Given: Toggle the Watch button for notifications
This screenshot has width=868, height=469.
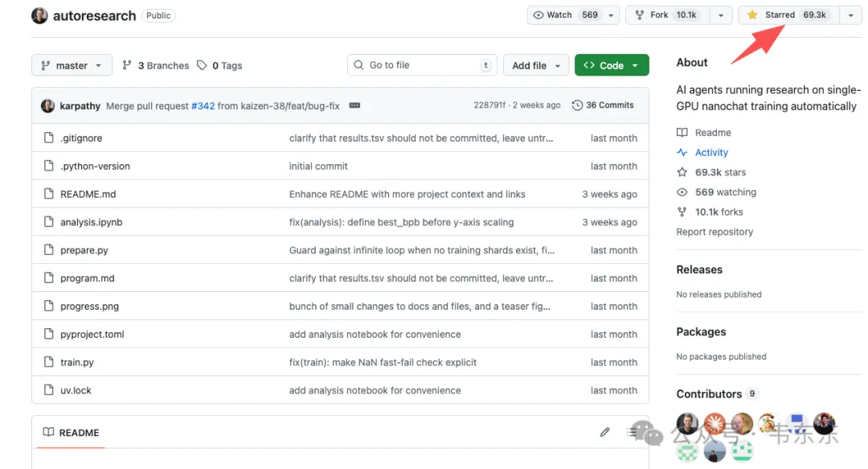Looking at the screenshot, I should (563, 15).
